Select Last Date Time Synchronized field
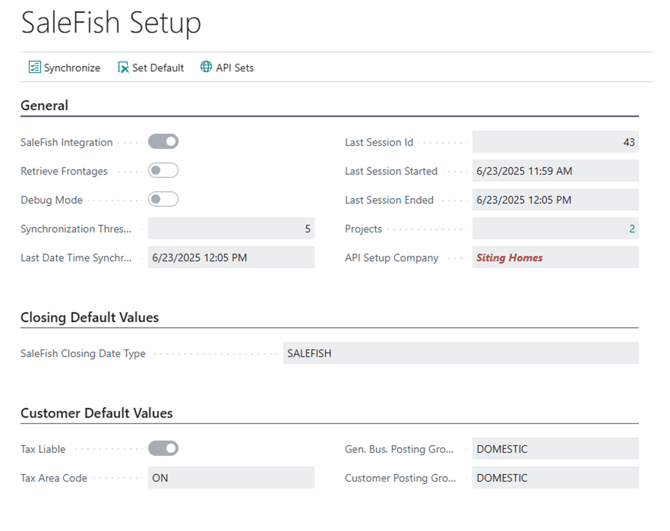 (x=231, y=258)
